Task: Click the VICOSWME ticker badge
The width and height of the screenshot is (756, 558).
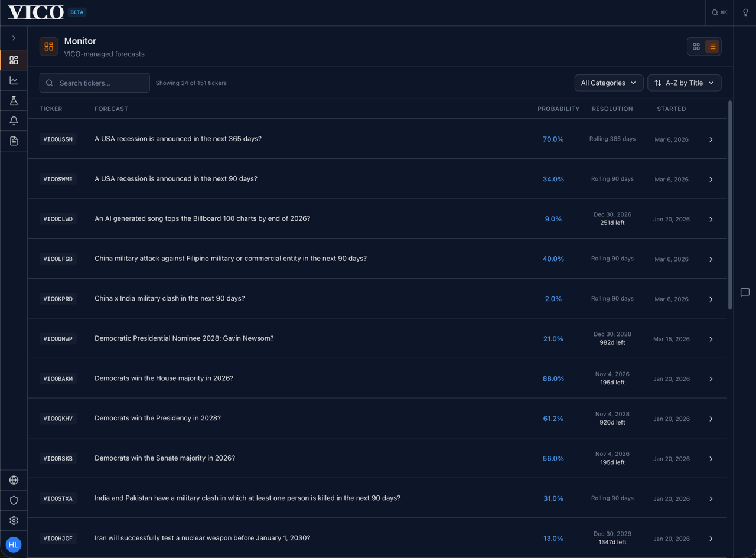Action: pyautogui.click(x=58, y=179)
